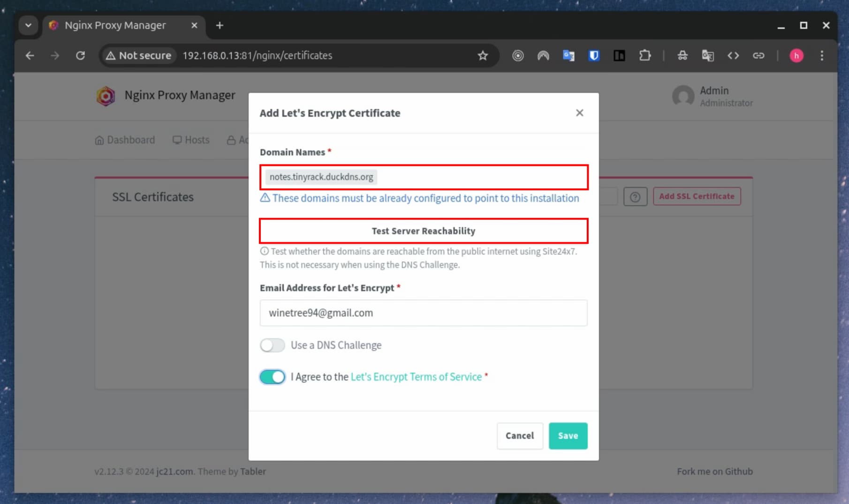The width and height of the screenshot is (849, 504).
Task: Click the Add SSL Certificate button
Action: pos(697,196)
